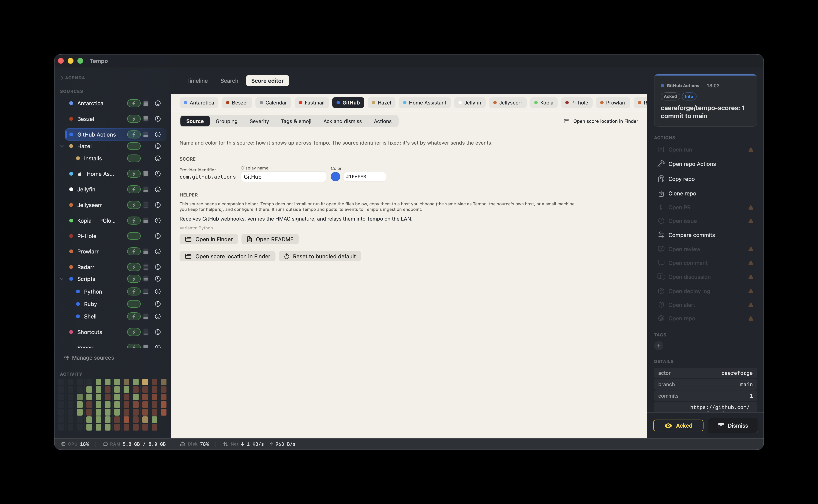Toggle the Installs source switch
This screenshot has width=818, height=504.
tap(134, 158)
